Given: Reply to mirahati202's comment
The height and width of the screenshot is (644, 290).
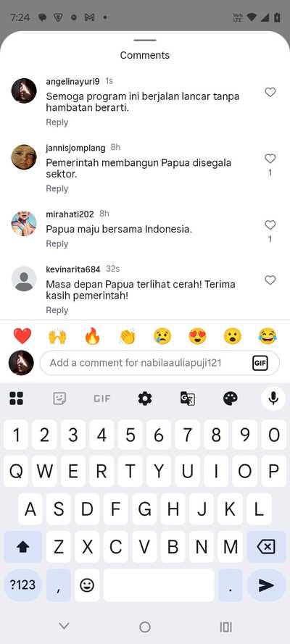Looking at the screenshot, I should 57,243.
